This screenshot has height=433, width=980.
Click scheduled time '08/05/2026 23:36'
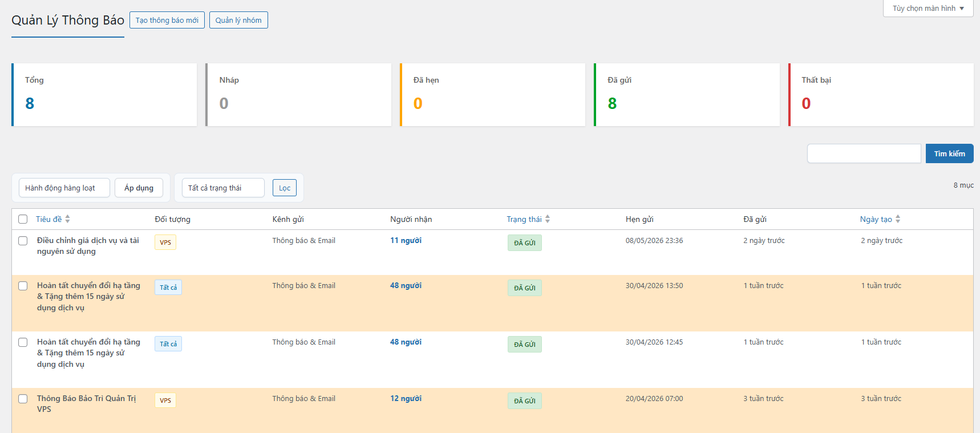[654, 241]
